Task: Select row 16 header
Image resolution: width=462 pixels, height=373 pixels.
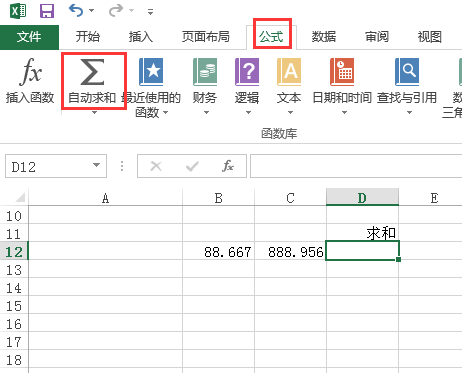Action: click(x=14, y=324)
